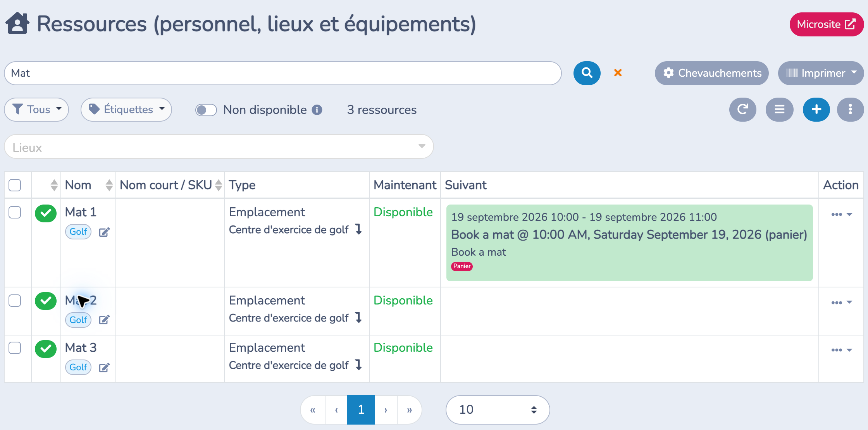Edit tags icon for Mat 1
The image size is (868, 430).
(x=104, y=232)
